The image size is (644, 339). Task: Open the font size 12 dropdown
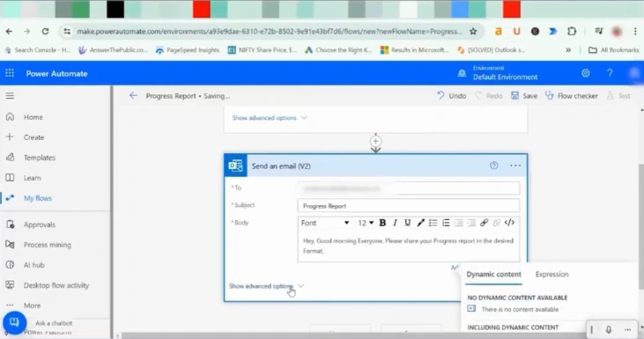click(x=365, y=223)
